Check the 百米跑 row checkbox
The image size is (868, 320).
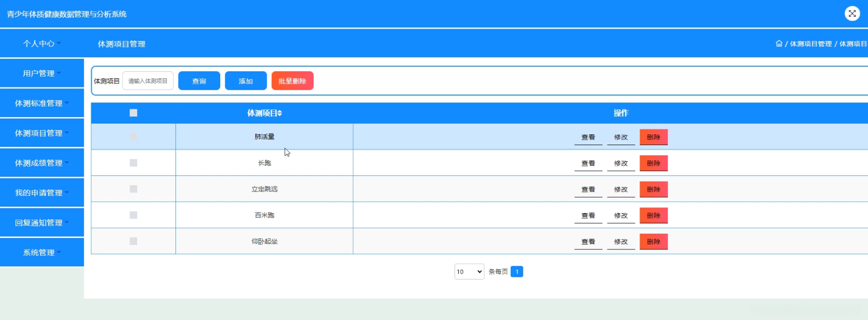pos(133,215)
